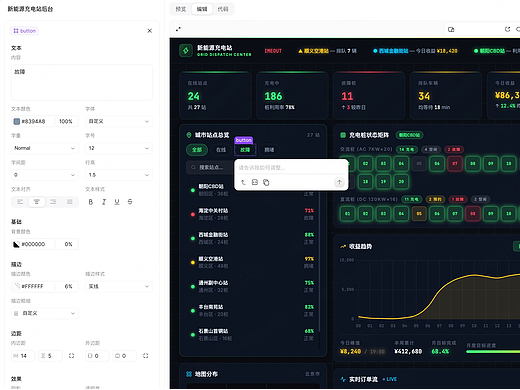This screenshot has height=390, width=520.
Task: Edit the text color opacity 100% field
Action: coord(67,121)
